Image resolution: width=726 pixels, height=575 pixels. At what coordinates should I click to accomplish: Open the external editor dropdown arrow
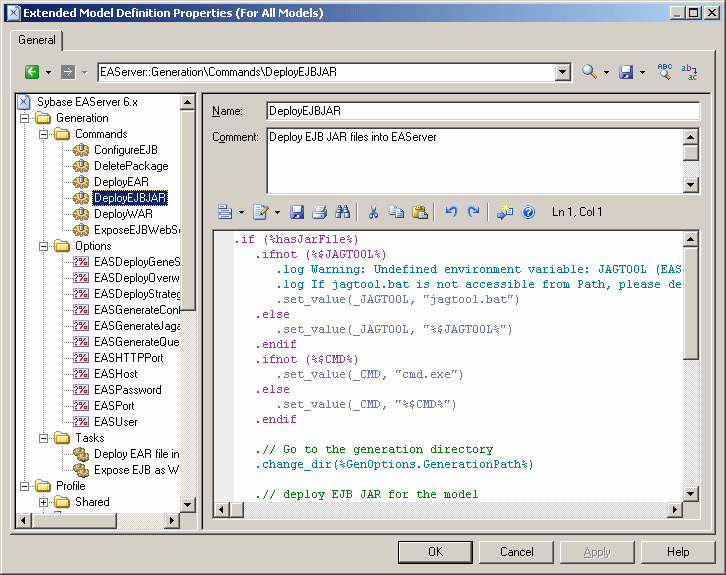277,212
